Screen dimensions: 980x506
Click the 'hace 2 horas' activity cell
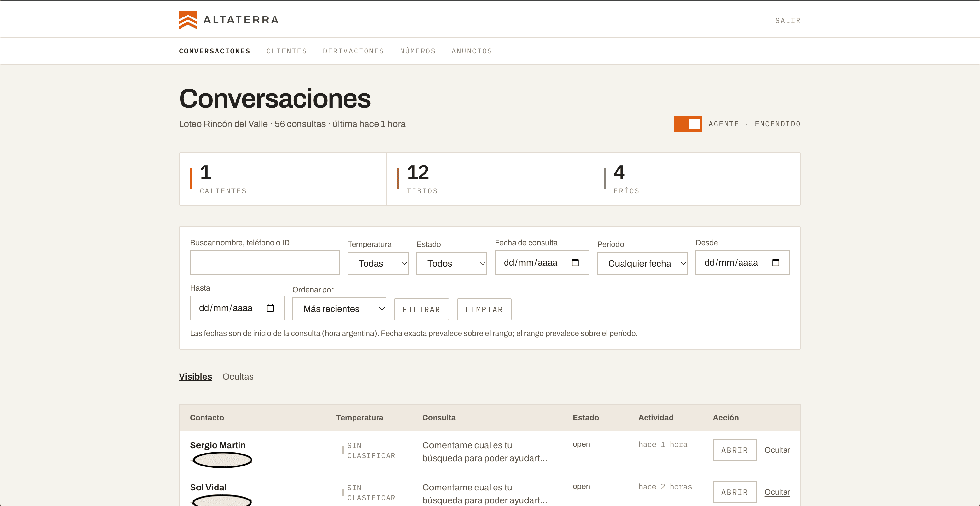tap(665, 487)
